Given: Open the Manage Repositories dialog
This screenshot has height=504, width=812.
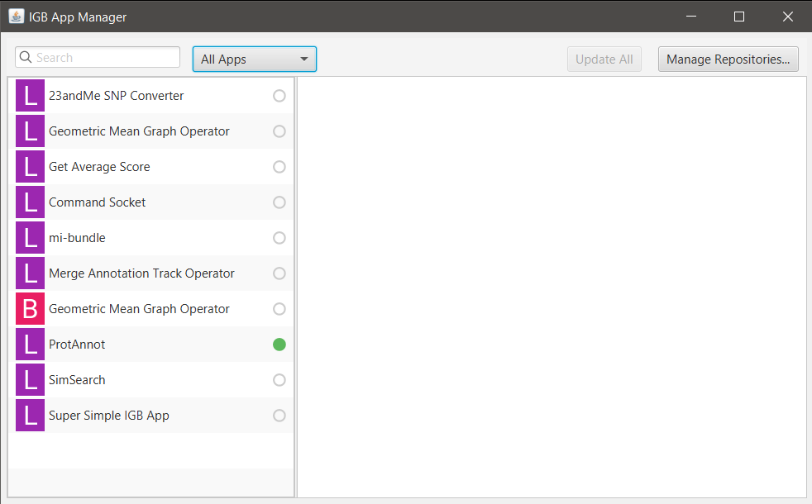Looking at the screenshot, I should (728, 59).
